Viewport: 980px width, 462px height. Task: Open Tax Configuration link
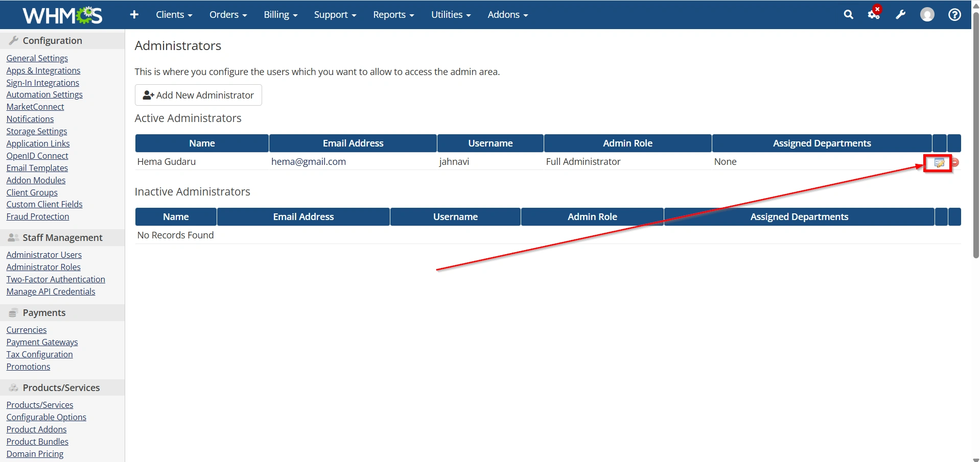(39, 354)
